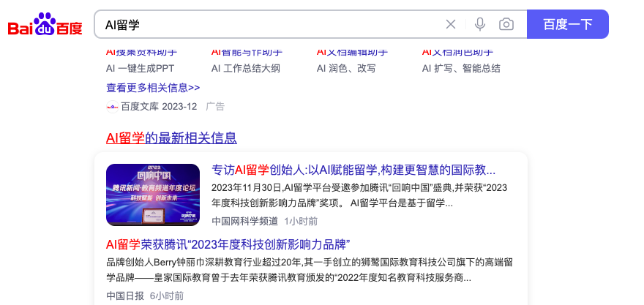
Task: Open the third AI assistant link
Action: (x=353, y=52)
